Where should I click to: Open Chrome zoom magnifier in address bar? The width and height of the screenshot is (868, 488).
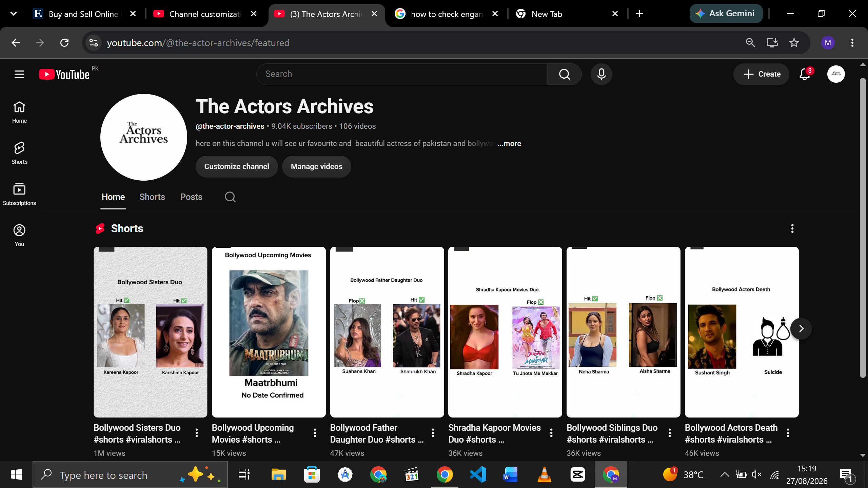coord(750,43)
